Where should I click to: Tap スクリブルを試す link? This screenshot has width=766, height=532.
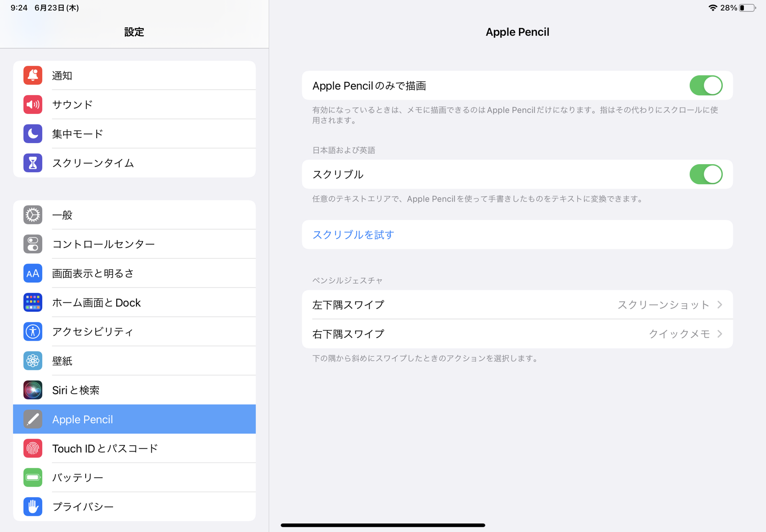pos(353,235)
